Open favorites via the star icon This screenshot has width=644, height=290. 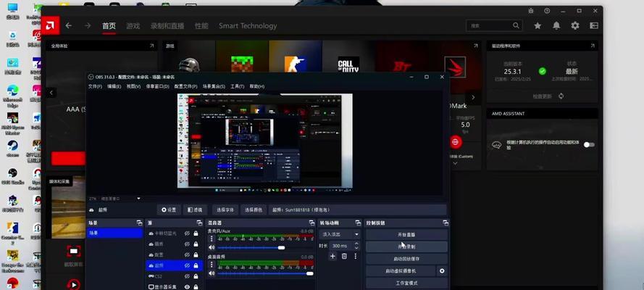(x=538, y=25)
